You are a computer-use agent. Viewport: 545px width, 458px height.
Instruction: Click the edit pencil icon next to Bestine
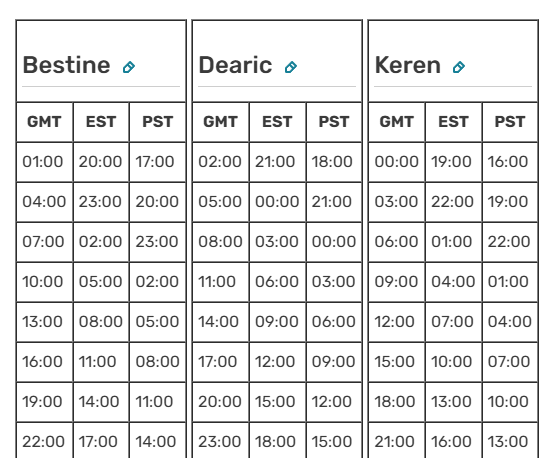[x=129, y=67]
